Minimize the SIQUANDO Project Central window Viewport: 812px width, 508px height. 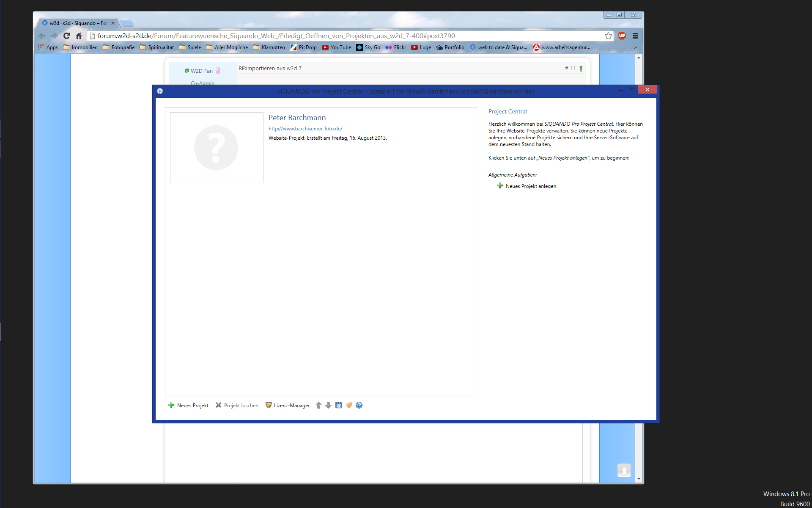click(x=620, y=90)
